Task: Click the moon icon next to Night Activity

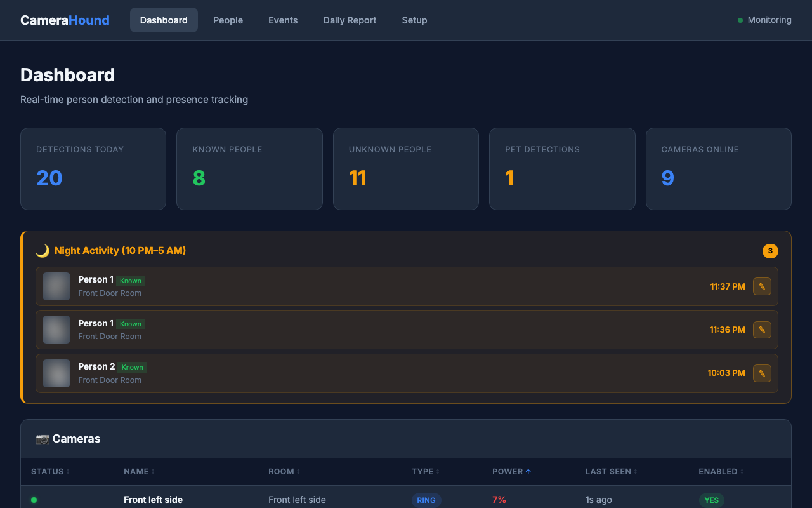Action: coord(42,250)
